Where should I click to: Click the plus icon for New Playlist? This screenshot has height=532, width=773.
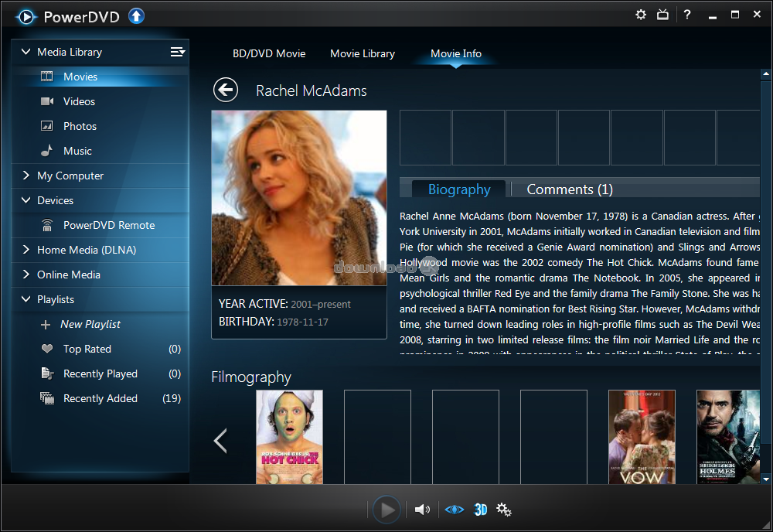pos(46,325)
